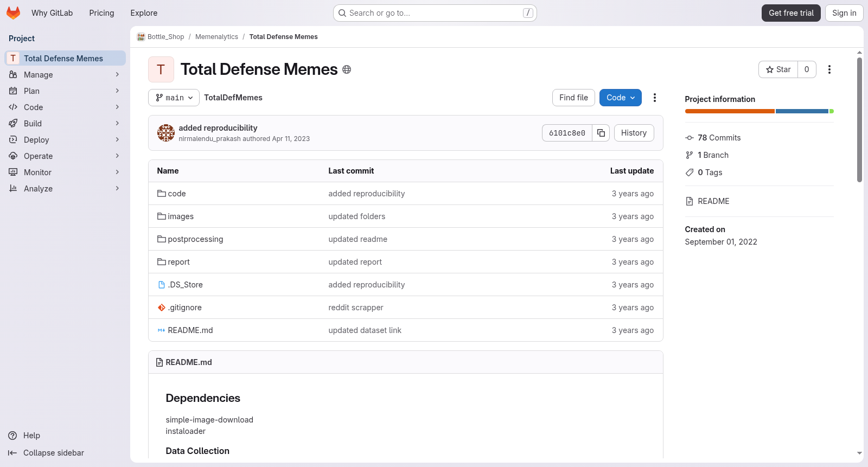The image size is (868, 467).
Task: Click the commit author avatar
Action: 166,133
